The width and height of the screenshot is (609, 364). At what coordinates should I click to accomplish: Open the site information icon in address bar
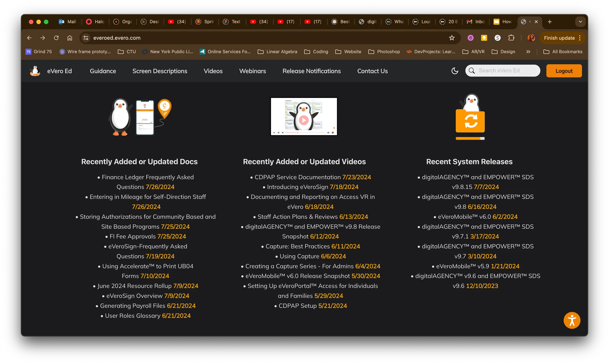click(x=86, y=38)
